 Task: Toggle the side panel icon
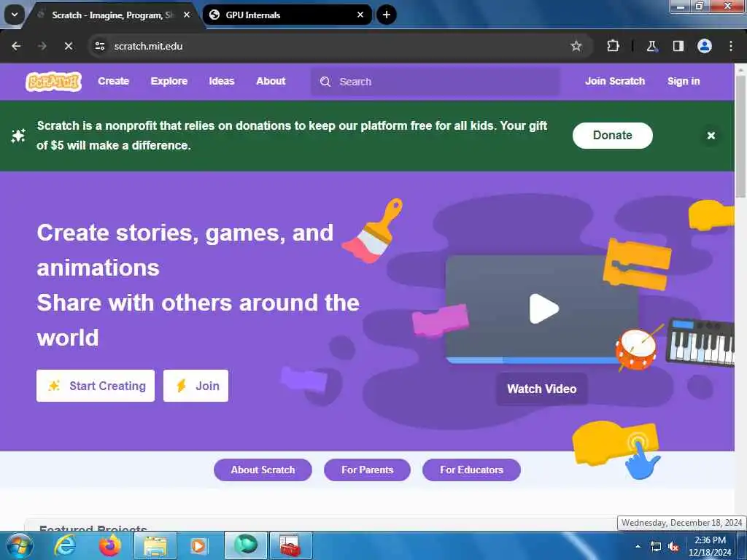click(678, 46)
